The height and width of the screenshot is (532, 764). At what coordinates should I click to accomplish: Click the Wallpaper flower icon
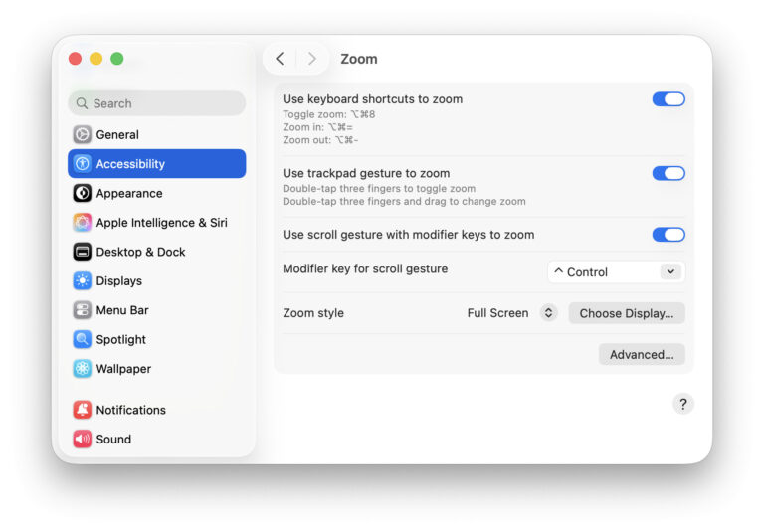(x=83, y=368)
